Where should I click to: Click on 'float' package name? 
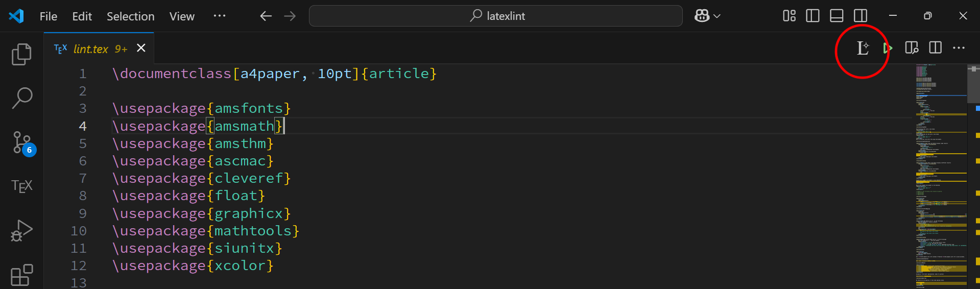tap(236, 196)
